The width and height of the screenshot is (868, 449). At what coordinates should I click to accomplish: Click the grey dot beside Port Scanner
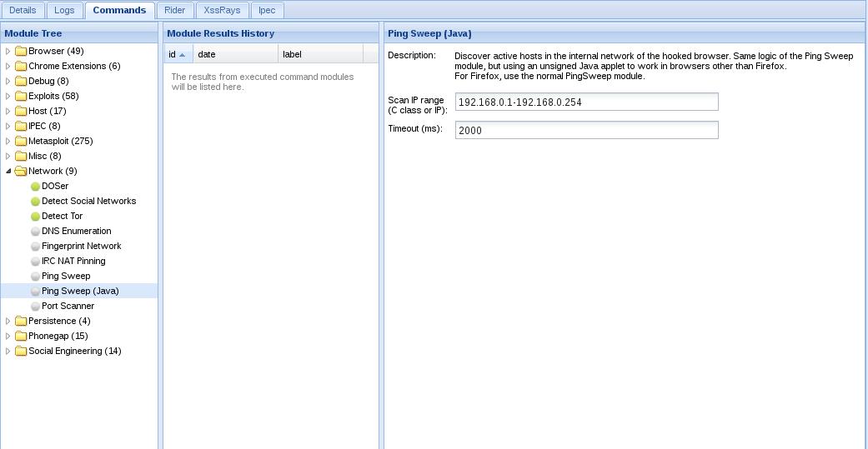pos(35,307)
